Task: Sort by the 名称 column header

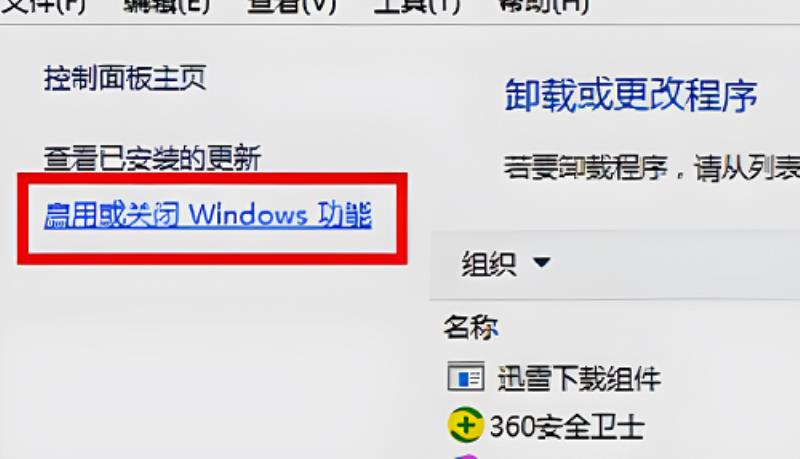Action: coord(470,327)
